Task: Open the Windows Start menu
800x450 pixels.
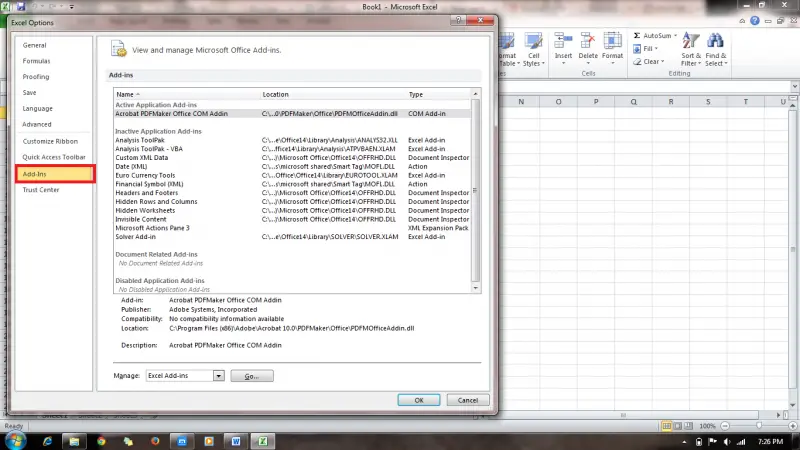Action: tap(15, 441)
